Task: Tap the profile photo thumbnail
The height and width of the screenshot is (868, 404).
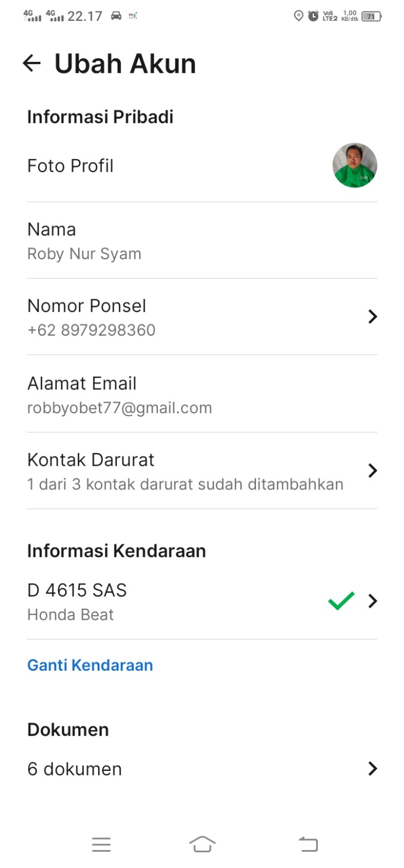Action: (x=355, y=165)
